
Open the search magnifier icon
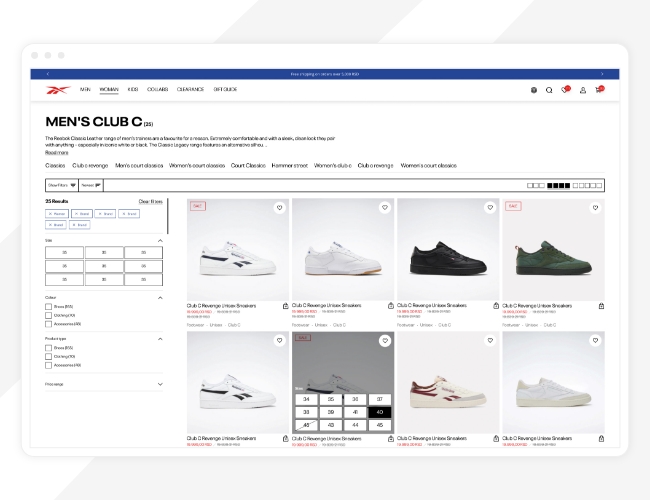[549, 90]
